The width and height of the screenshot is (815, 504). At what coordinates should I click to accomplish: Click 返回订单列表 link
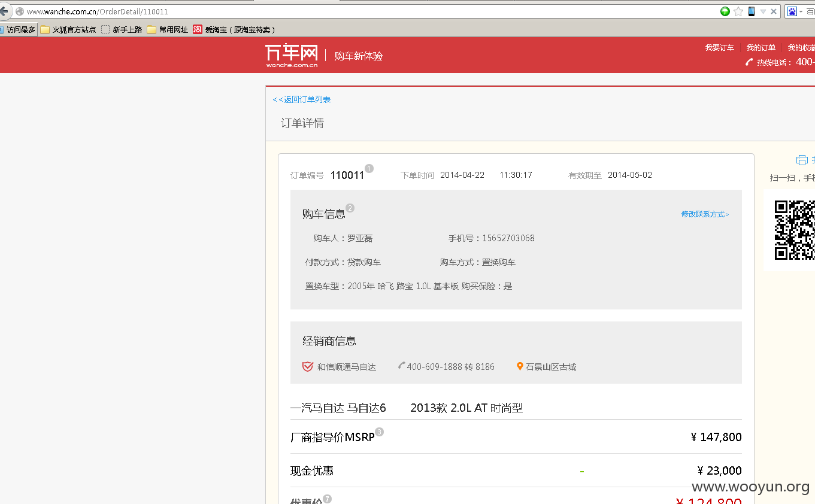point(302,99)
